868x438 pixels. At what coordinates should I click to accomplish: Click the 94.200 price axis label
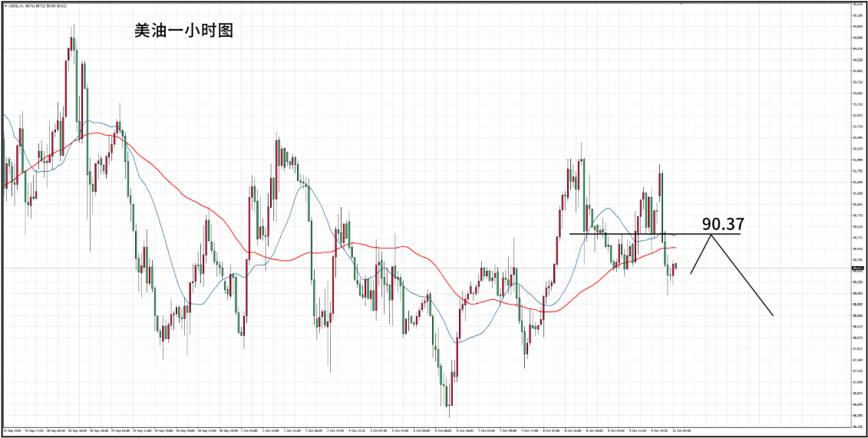pyautogui.click(x=856, y=60)
